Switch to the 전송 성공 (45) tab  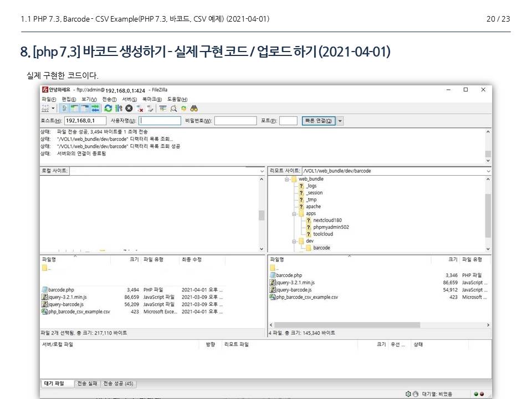click(119, 383)
